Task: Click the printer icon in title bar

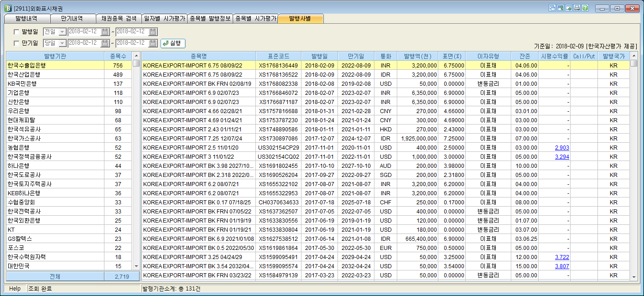Action: pyautogui.click(x=577, y=8)
